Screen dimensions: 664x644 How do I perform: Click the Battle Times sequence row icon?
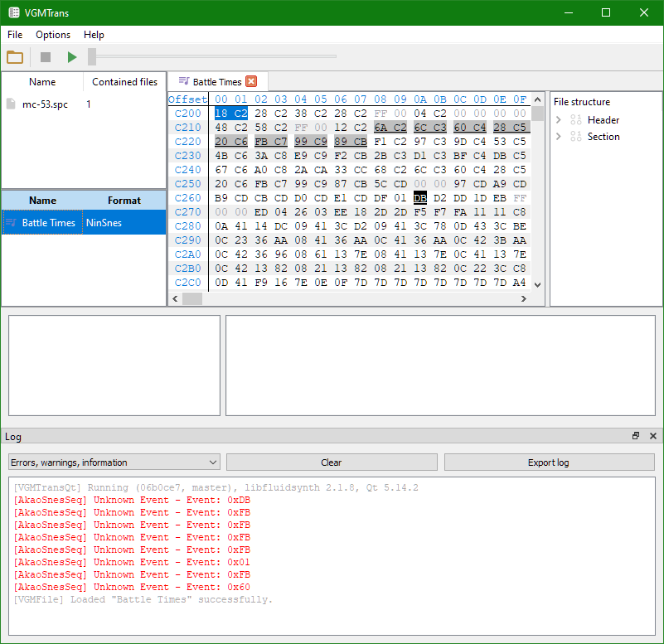(x=11, y=222)
